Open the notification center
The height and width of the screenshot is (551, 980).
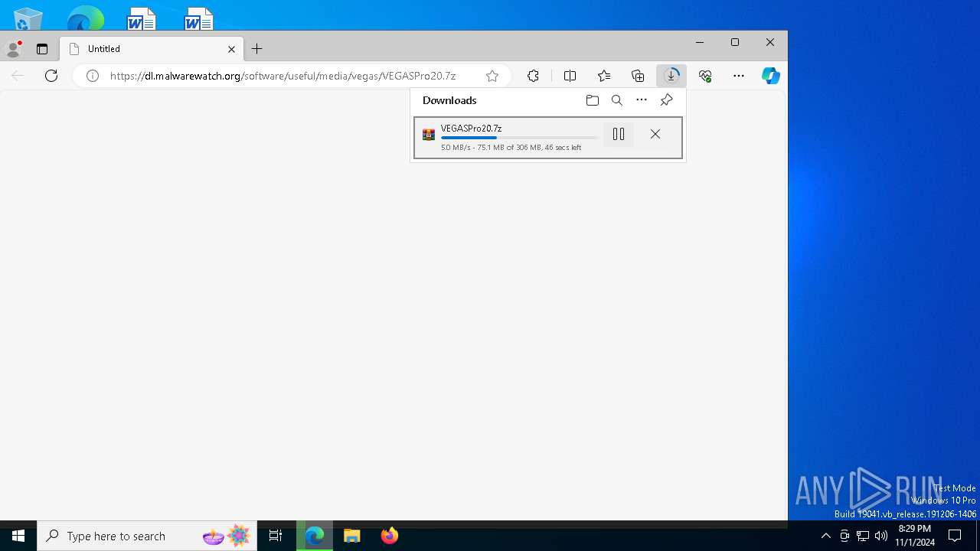click(955, 536)
